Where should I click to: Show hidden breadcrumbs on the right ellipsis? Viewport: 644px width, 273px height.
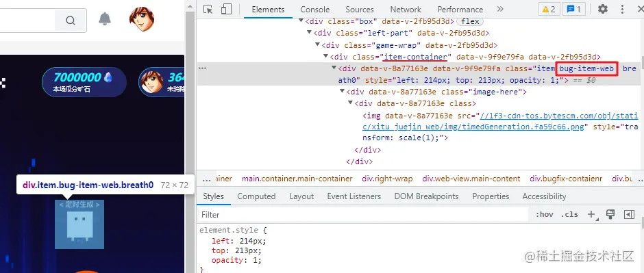640,179
